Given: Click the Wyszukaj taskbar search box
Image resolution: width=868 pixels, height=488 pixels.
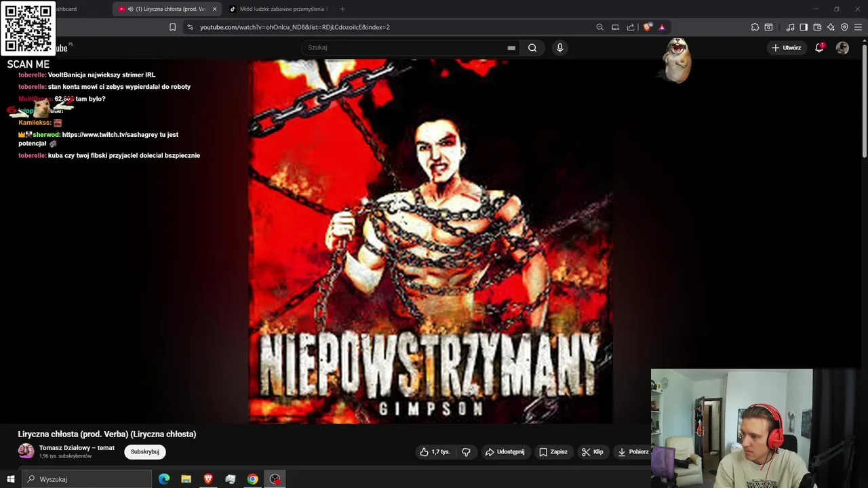Looking at the screenshot, I should 86,479.
